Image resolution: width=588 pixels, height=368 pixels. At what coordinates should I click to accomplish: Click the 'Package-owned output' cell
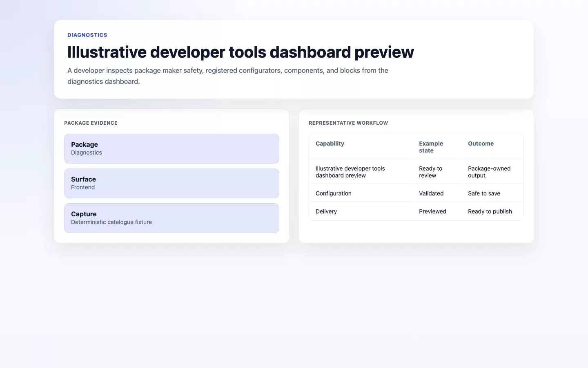489,172
